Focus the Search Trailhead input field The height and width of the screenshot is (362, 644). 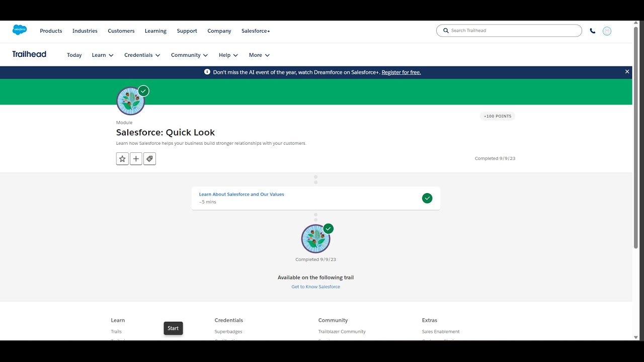(509, 31)
